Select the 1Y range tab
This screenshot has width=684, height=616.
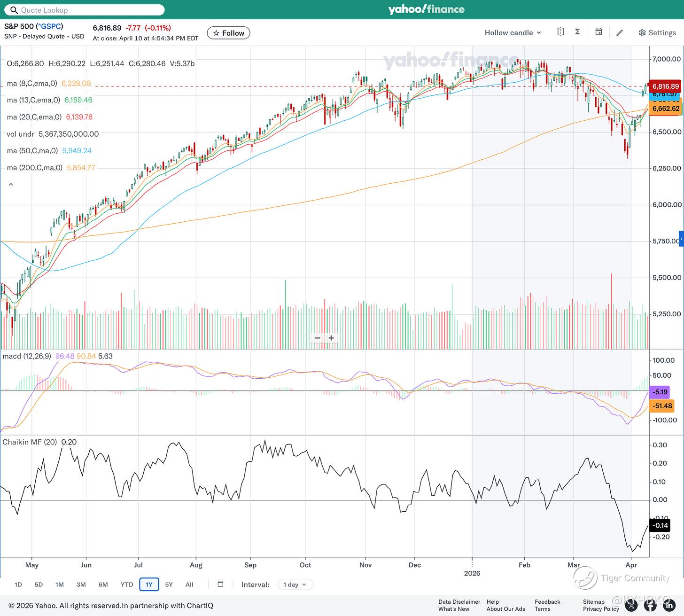(149, 585)
